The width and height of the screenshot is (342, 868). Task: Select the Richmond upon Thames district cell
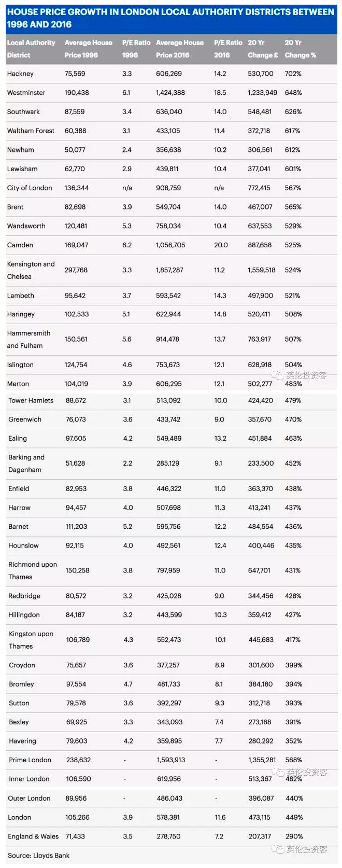(33, 570)
